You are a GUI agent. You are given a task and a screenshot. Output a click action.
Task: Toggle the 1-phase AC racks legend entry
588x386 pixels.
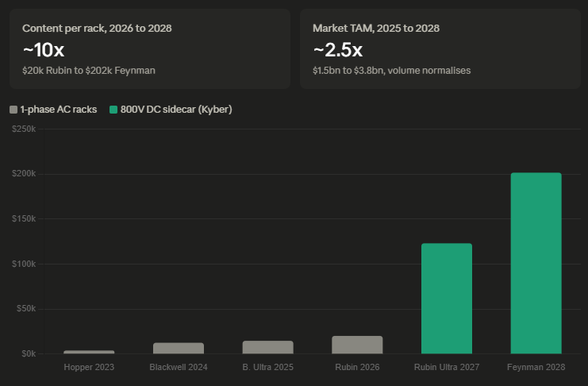click(53, 110)
